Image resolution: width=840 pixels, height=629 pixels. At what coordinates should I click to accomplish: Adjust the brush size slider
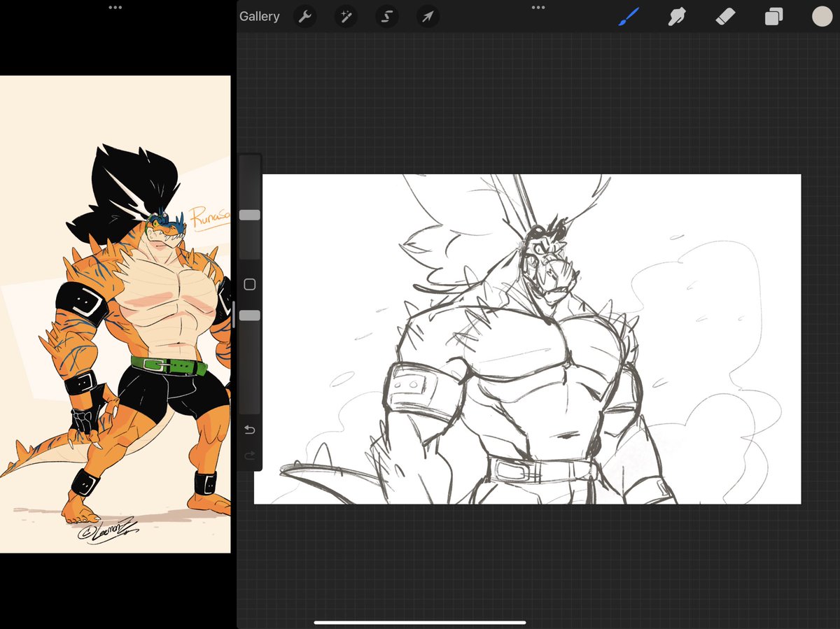pyautogui.click(x=250, y=215)
